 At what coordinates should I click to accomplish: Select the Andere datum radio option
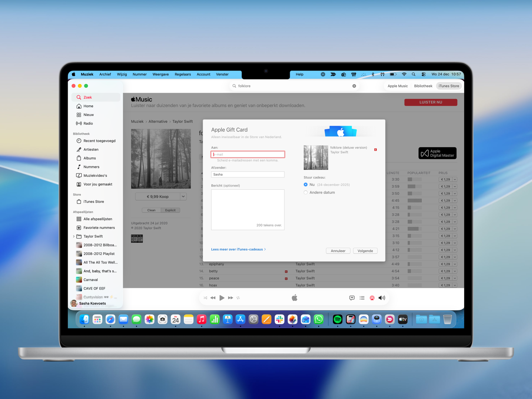tap(306, 193)
